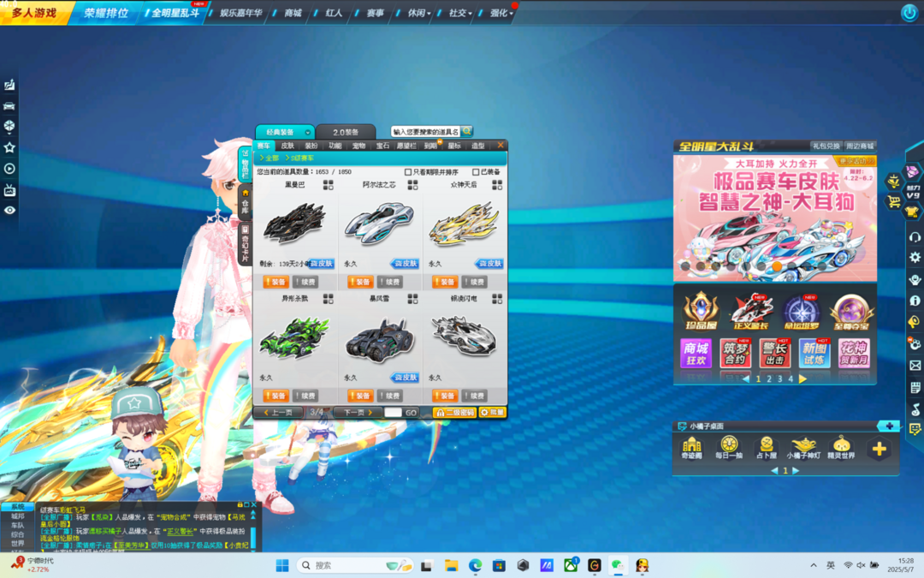
Task: Open grid menu icon for 众神天启
Action: coord(497,185)
